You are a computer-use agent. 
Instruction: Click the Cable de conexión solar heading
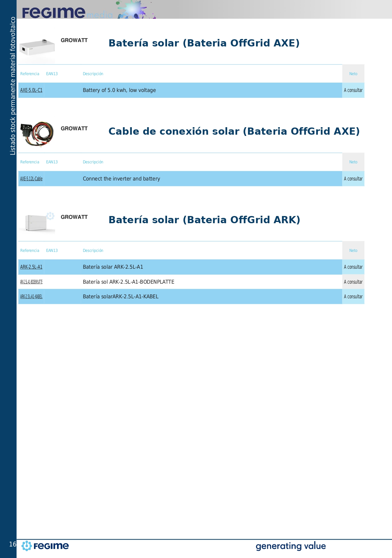(234, 131)
